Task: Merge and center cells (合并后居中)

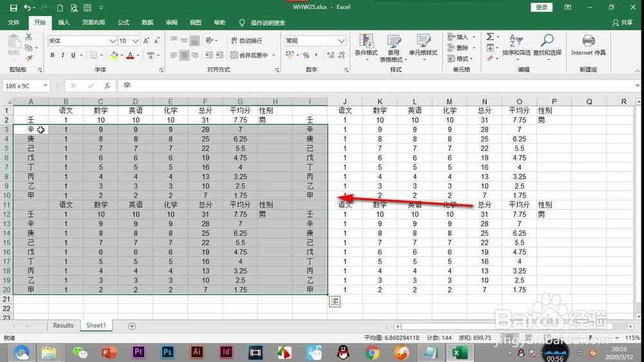Action: 250,55
